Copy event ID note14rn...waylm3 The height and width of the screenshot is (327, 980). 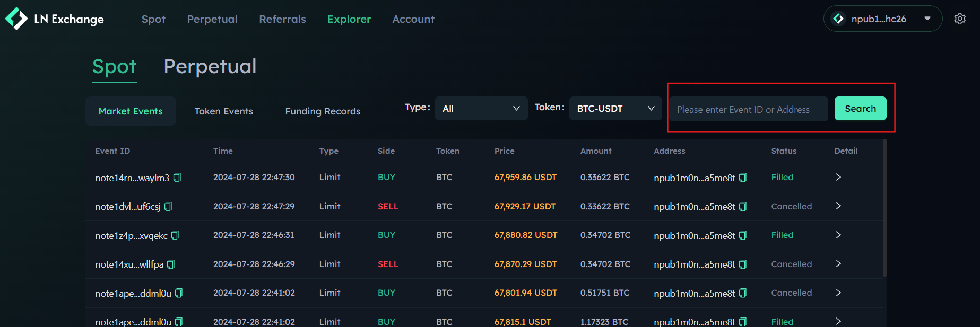click(x=177, y=178)
